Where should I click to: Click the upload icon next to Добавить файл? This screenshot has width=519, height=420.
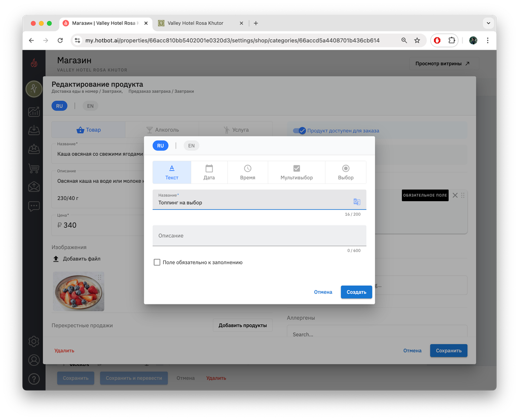pos(56,259)
